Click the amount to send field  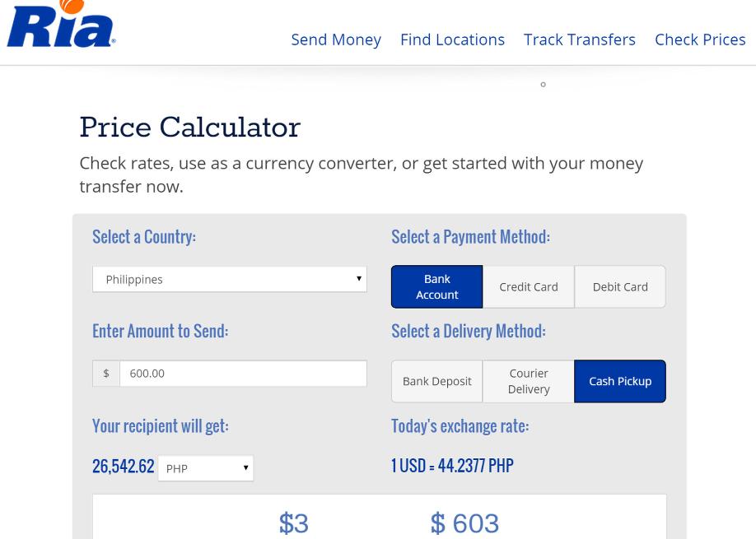pyautogui.click(x=243, y=374)
